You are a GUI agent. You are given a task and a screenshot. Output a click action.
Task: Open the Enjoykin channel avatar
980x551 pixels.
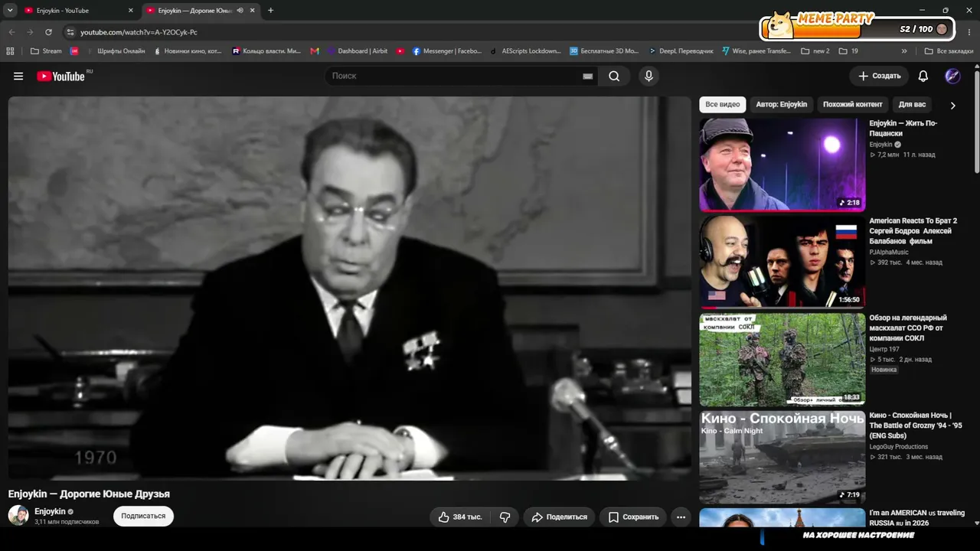click(18, 516)
